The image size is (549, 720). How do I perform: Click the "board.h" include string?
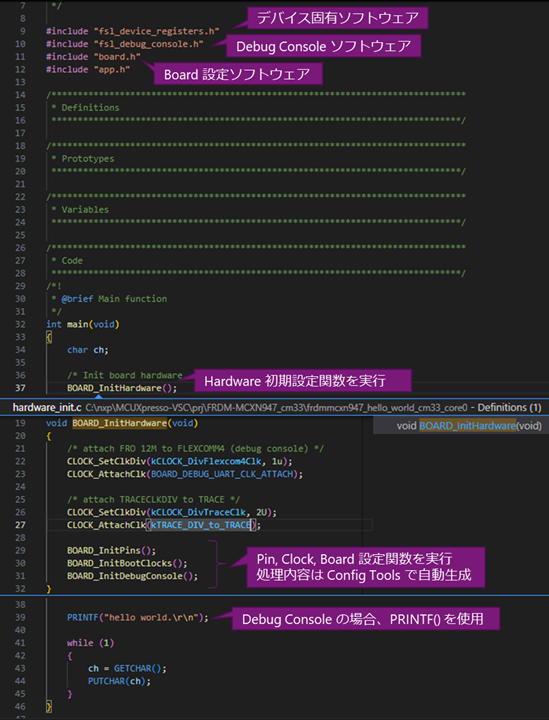click(117, 57)
